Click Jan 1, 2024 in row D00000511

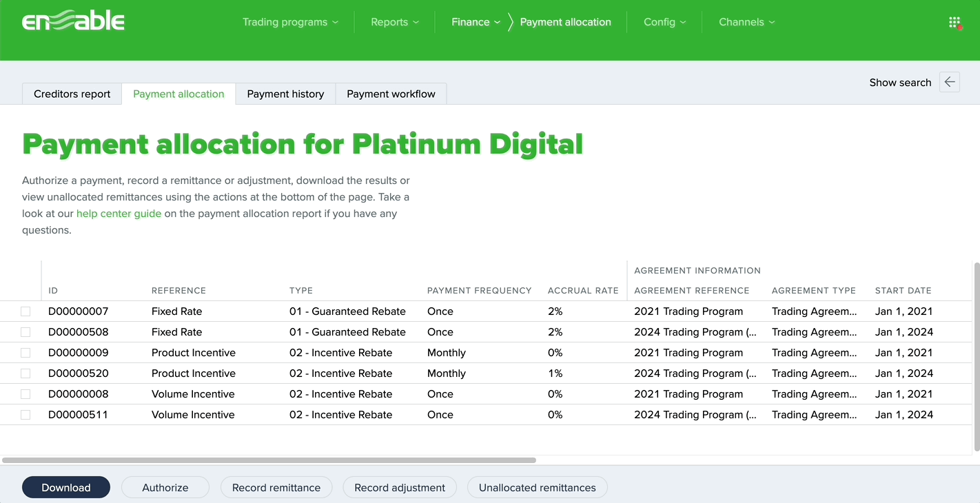[x=904, y=415]
